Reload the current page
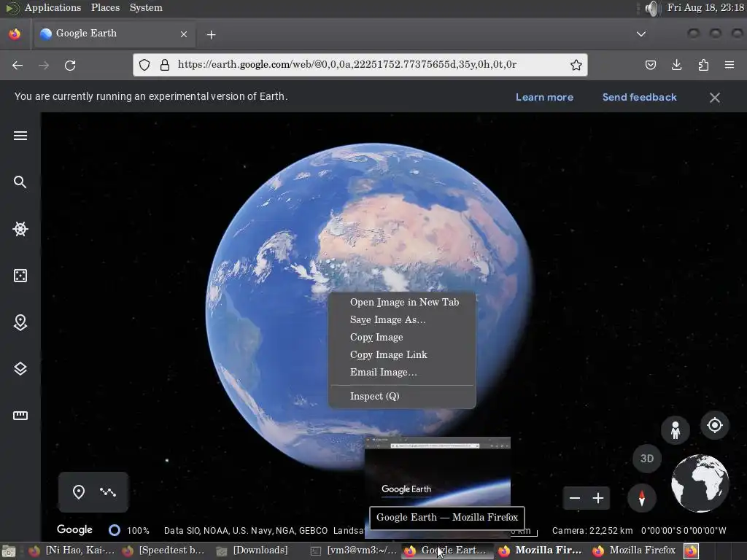 (x=70, y=65)
